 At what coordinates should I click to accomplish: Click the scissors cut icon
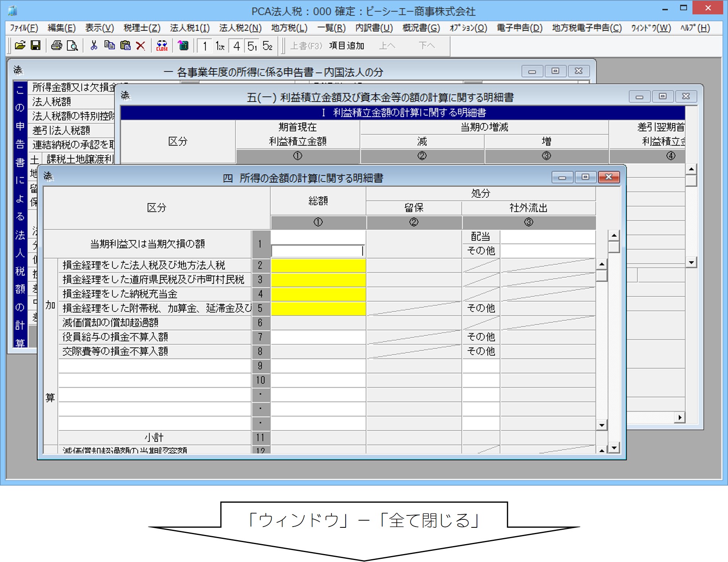coord(94,45)
